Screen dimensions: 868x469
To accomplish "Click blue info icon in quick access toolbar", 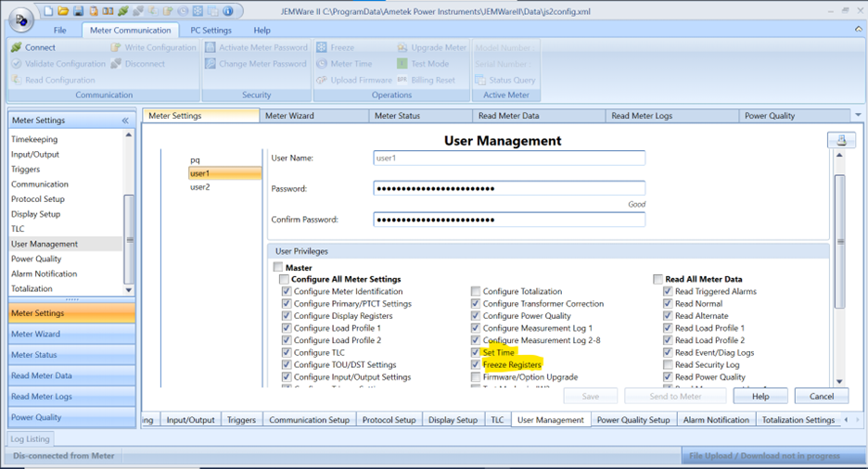I will point(227,11).
